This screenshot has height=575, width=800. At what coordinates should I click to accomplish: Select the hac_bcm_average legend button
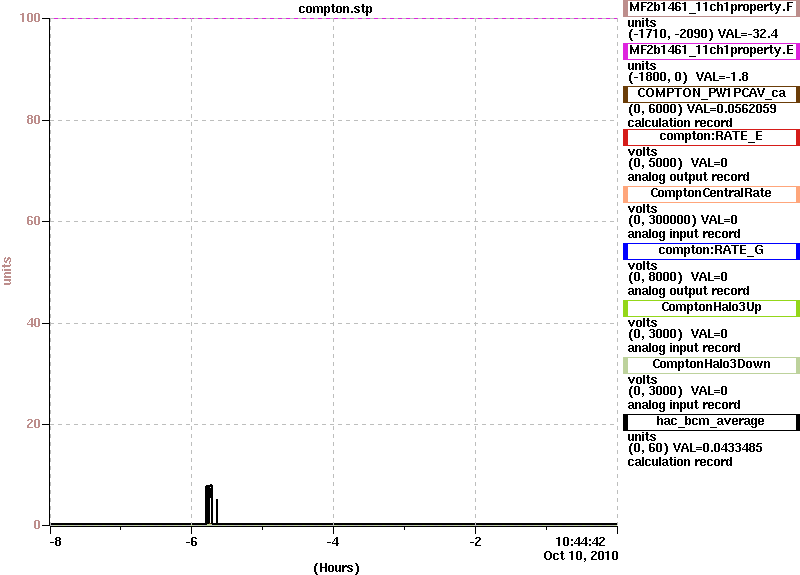point(711,422)
